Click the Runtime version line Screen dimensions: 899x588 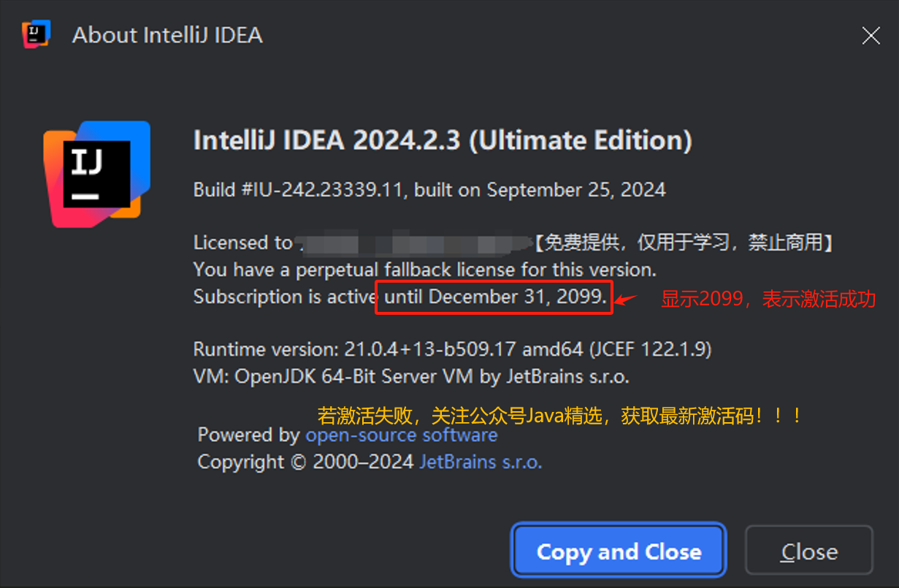[x=453, y=350]
